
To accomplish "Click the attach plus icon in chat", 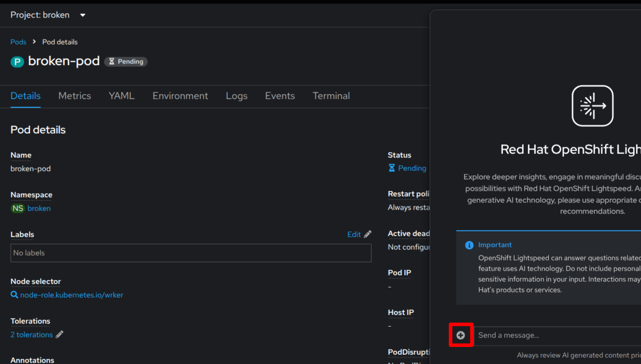I will tap(461, 335).
